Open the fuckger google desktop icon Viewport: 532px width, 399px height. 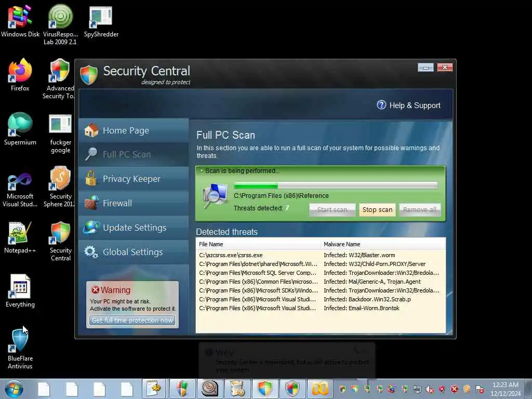[60, 134]
